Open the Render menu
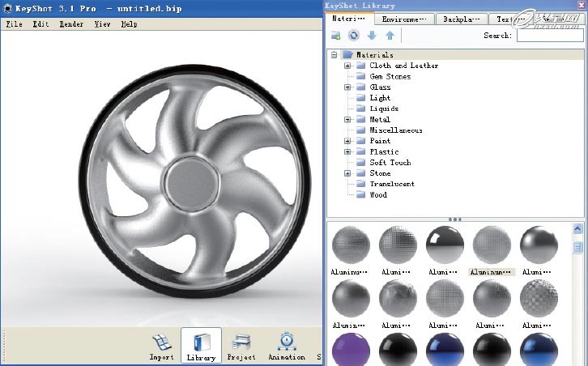 (x=71, y=24)
